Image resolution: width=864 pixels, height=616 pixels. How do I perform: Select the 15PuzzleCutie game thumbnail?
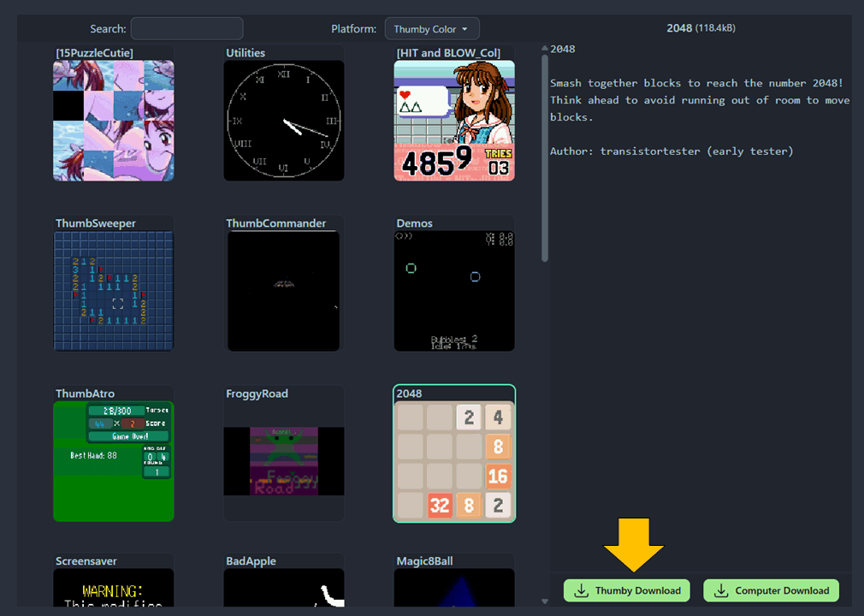[x=114, y=121]
